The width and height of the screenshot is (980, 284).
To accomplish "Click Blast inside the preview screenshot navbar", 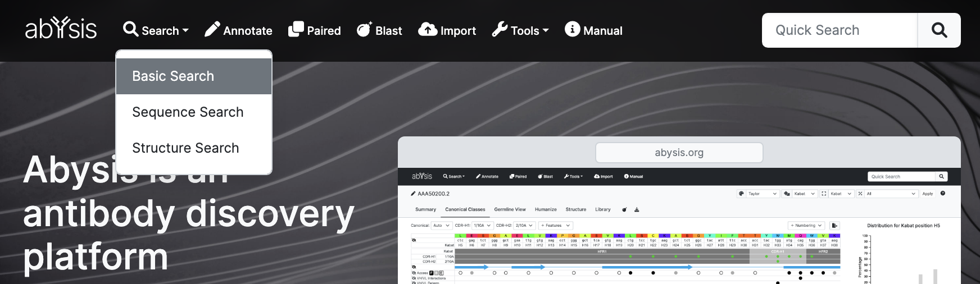I will pyautogui.click(x=545, y=176).
